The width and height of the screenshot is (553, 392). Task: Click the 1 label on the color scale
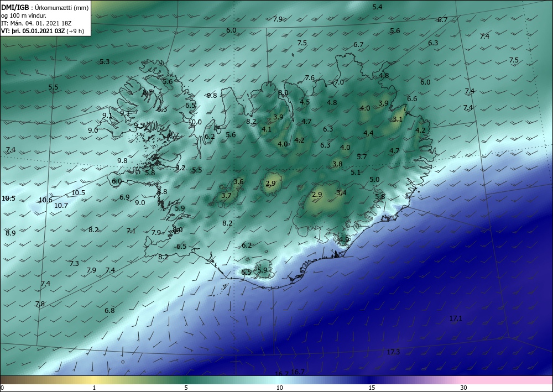(94, 388)
